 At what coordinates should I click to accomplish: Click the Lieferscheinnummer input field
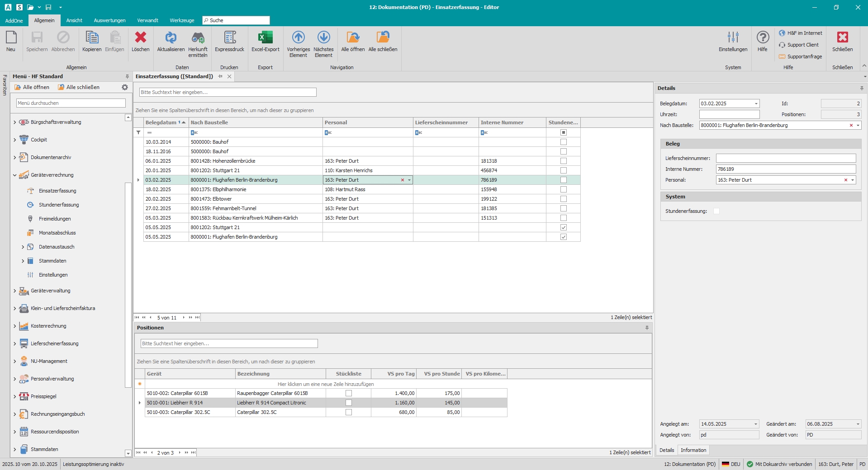(x=785, y=158)
